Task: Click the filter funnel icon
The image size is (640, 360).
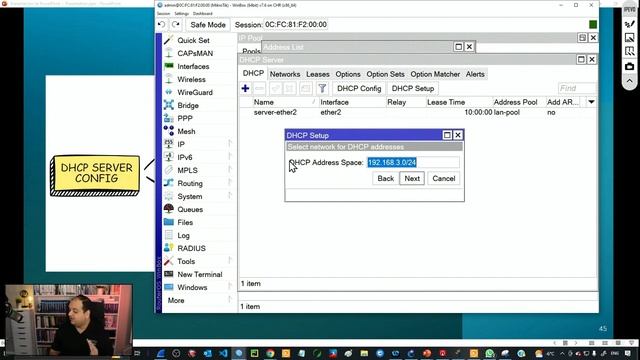Action: click(x=322, y=89)
